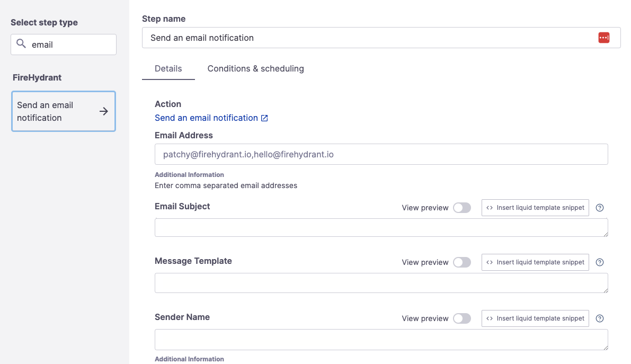The image size is (631, 364).
Task: Insert liquid template snippet for Email Subject
Action: pyautogui.click(x=535, y=208)
